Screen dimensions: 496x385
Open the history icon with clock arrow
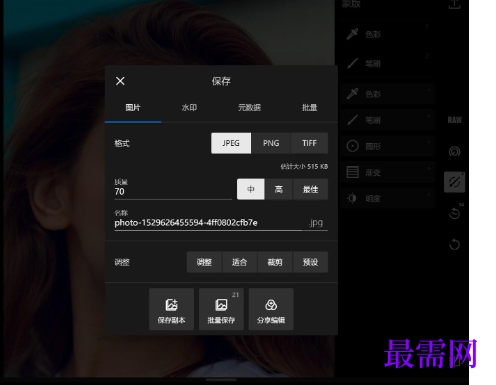point(455,213)
